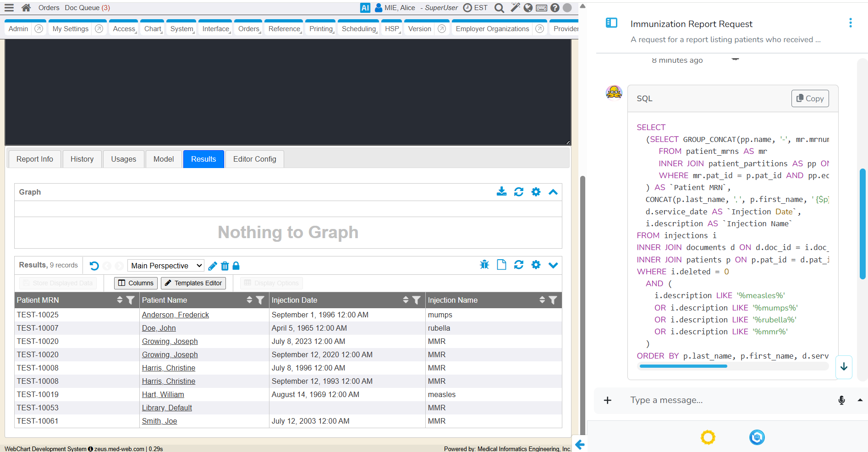The image size is (868, 452).
Task: Delete perspective with trash icon
Action: click(225, 266)
